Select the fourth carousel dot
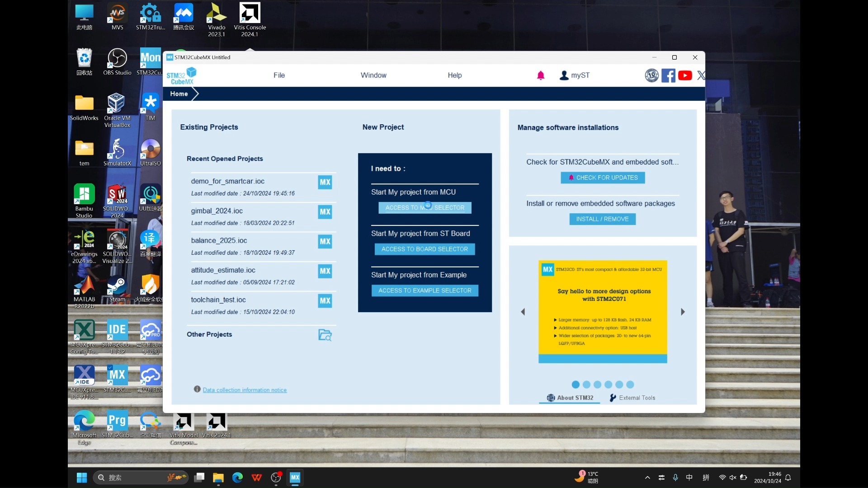 (x=609, y=385)
